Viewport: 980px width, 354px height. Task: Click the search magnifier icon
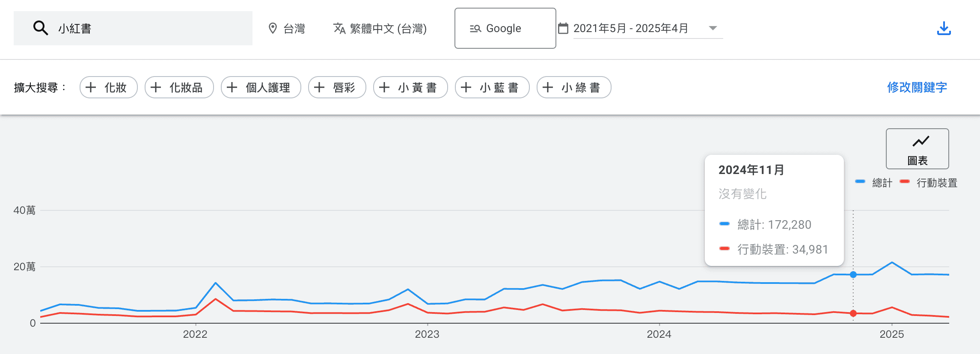click(x=41, y=28)
